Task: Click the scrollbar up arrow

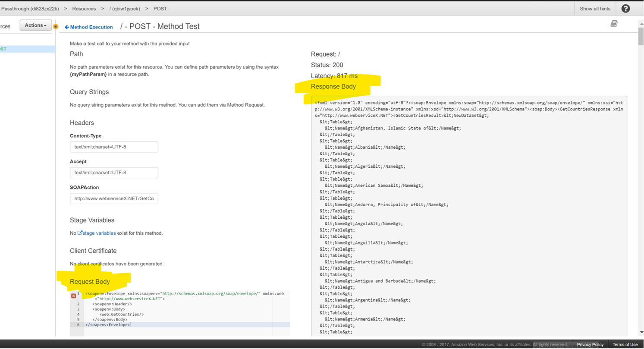Action: (x=641, y=23)
